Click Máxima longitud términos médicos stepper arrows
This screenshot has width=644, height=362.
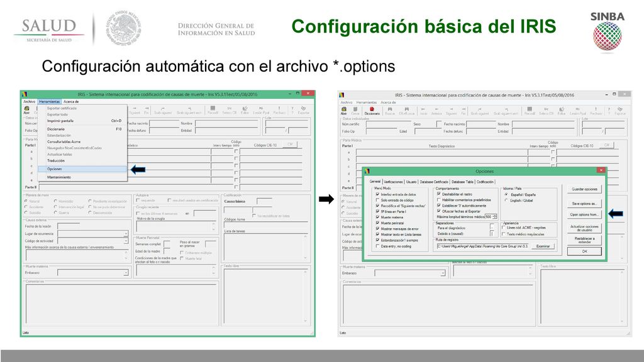pos(494,216)
